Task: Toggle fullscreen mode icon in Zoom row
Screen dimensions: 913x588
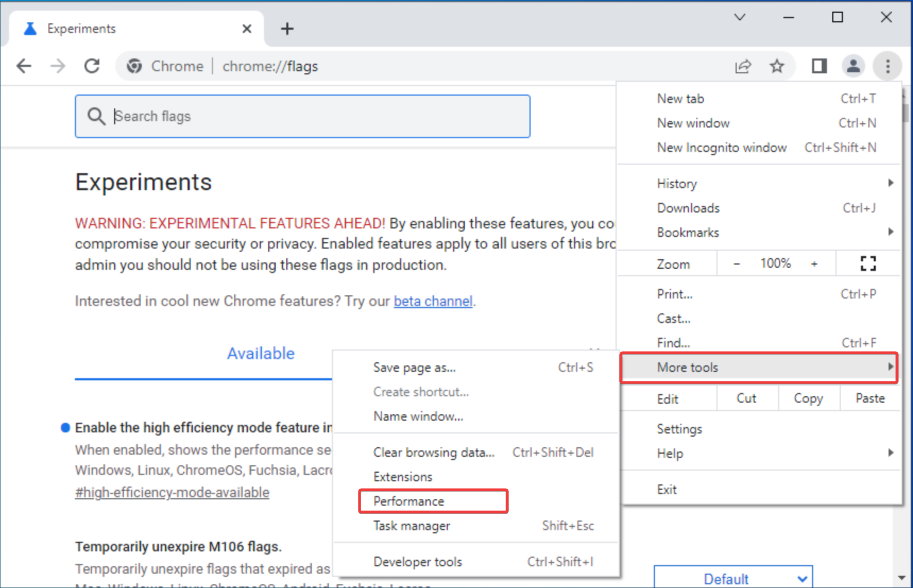Action: tap(868, 263)
